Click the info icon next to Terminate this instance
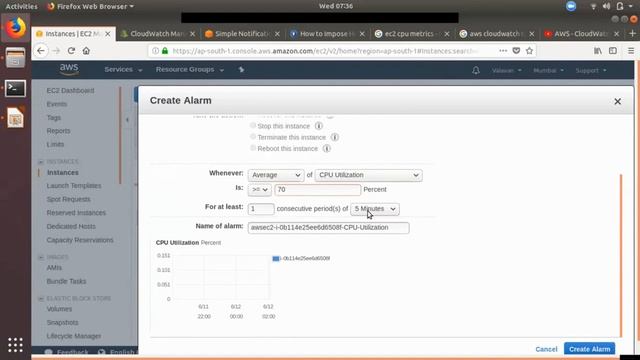This screenshot has height=360, width=640. 335,137
